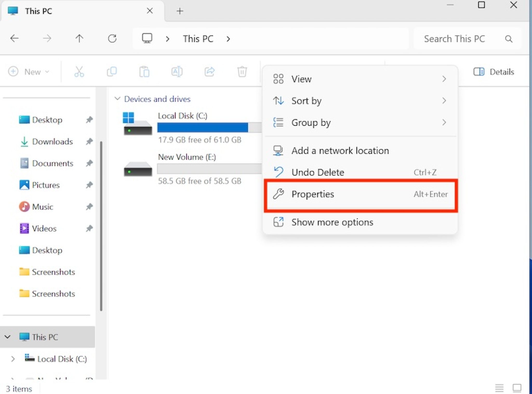Viewport: 532px width, 394px height.
Task: Click Show more options
Action: (332, 222)
